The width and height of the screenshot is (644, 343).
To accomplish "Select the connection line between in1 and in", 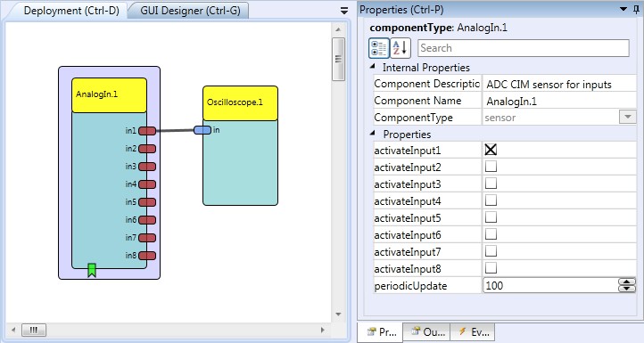I will tap(175, 130).
